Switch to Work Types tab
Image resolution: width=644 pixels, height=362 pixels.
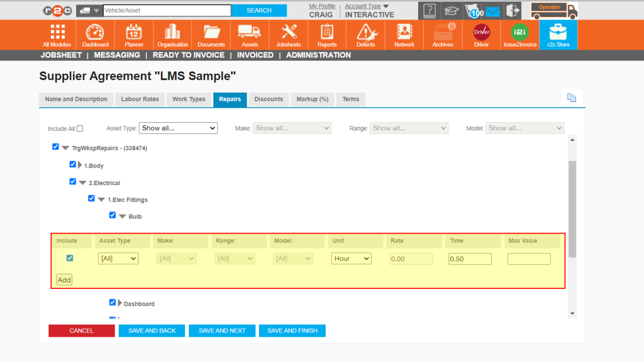pyautogui.click(x=189, y=99)
